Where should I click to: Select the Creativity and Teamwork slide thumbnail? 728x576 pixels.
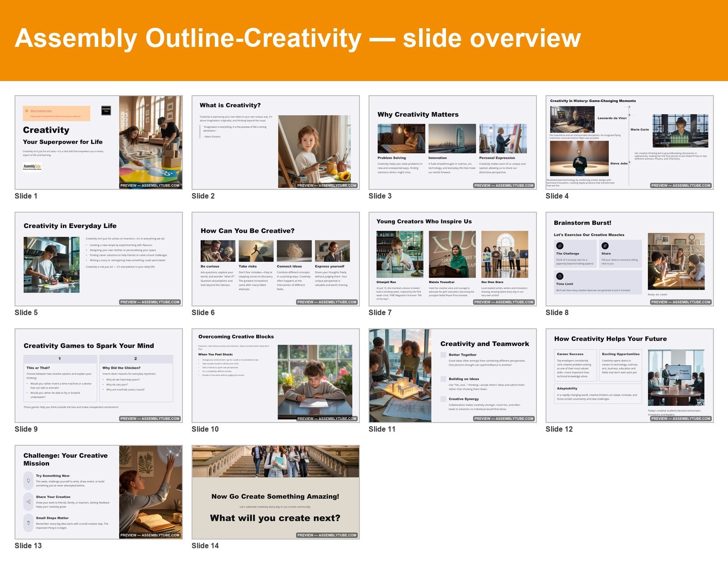click(x=453, y=376)
